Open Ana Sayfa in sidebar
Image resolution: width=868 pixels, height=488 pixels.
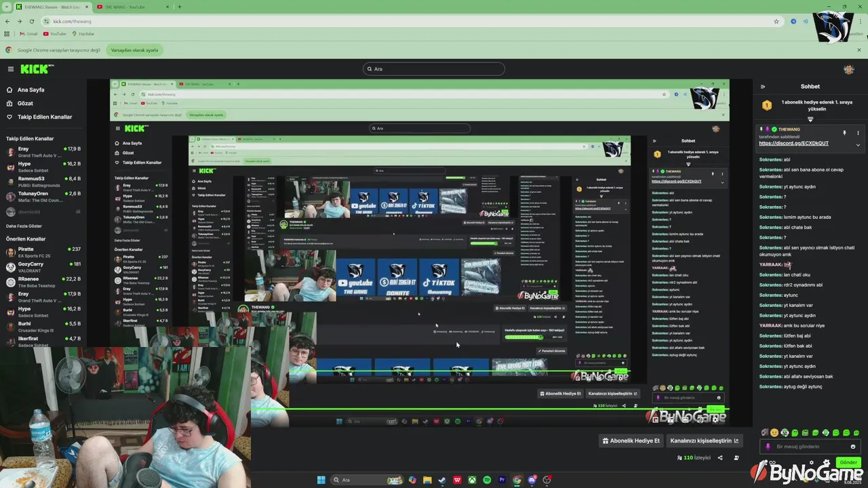coord(31,89)
